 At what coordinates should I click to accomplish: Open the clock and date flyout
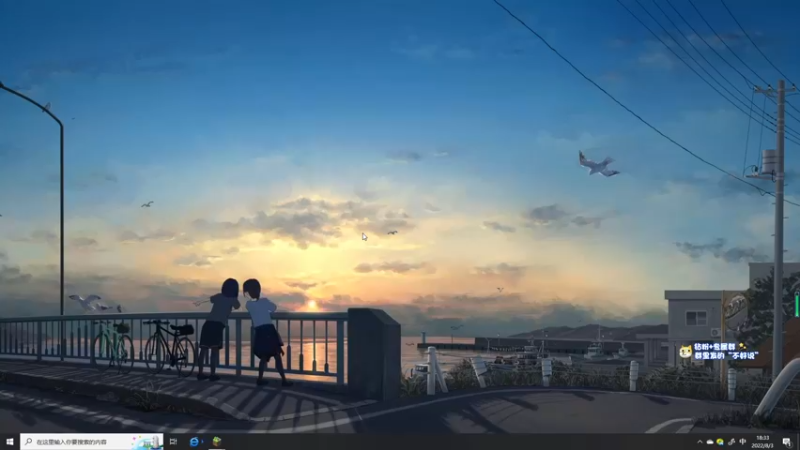click(x=763, y=442)
